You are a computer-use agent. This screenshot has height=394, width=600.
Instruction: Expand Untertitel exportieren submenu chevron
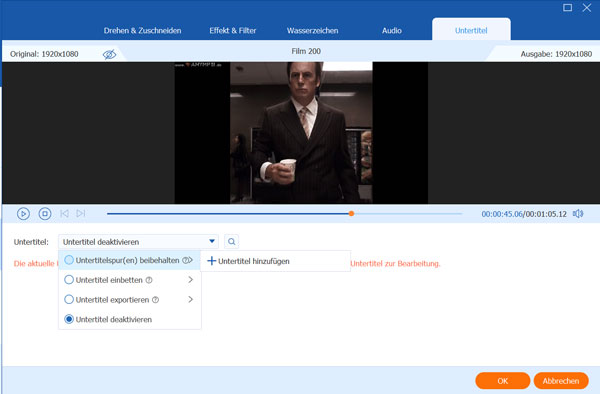(x=191, y=299)
